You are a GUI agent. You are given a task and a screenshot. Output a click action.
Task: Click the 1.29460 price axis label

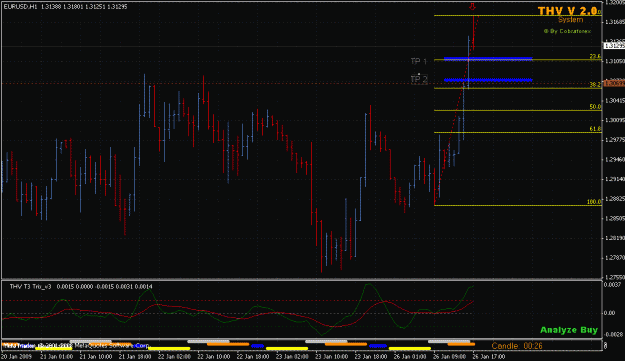(x=614, y=159)
